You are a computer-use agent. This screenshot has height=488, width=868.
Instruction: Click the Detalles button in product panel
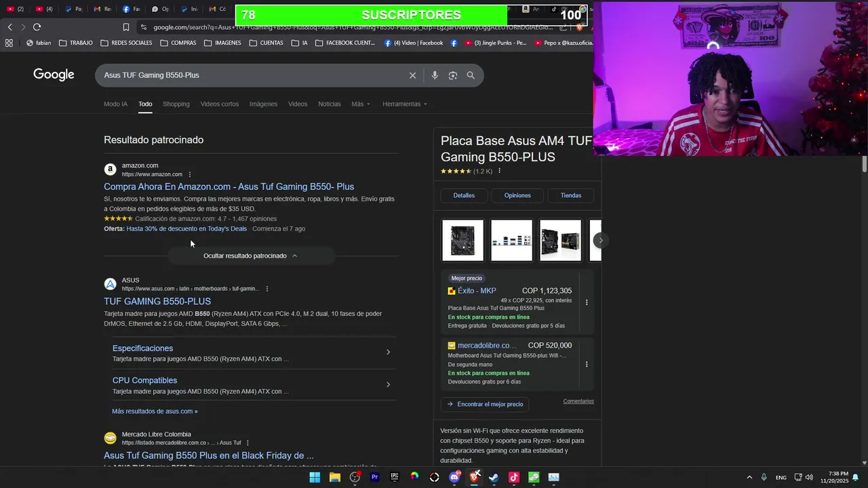pos(464,195)
